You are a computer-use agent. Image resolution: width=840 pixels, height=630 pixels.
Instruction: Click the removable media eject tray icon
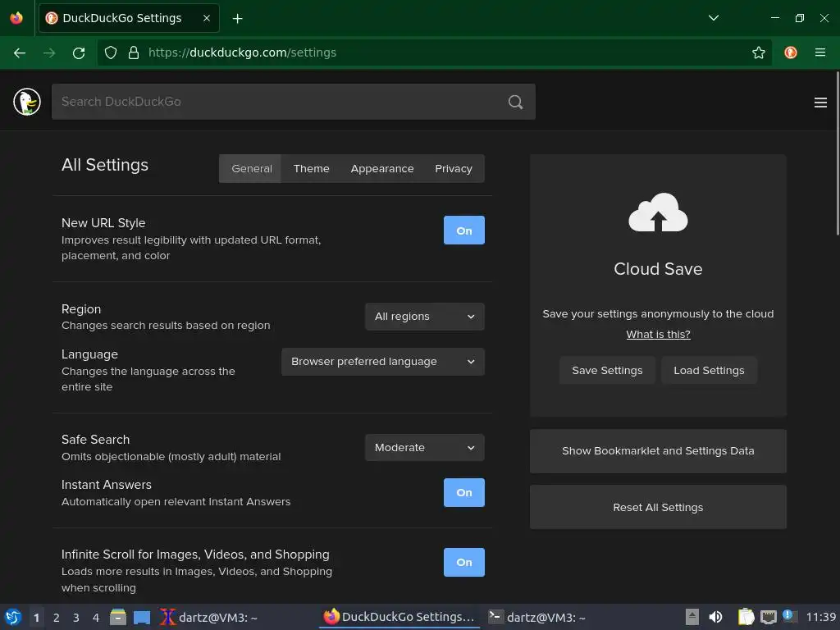click(692, 617)
